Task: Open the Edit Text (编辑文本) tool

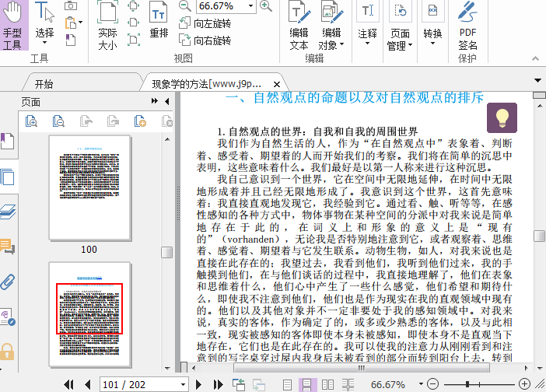Action: pyautogui.click(x=299, y=25)
